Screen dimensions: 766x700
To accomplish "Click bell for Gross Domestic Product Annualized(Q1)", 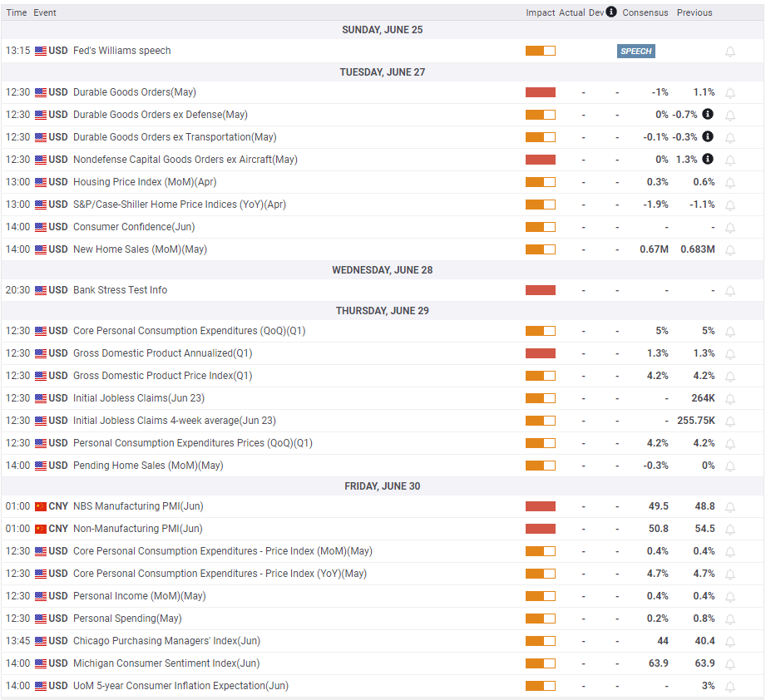I will [730, 354].
